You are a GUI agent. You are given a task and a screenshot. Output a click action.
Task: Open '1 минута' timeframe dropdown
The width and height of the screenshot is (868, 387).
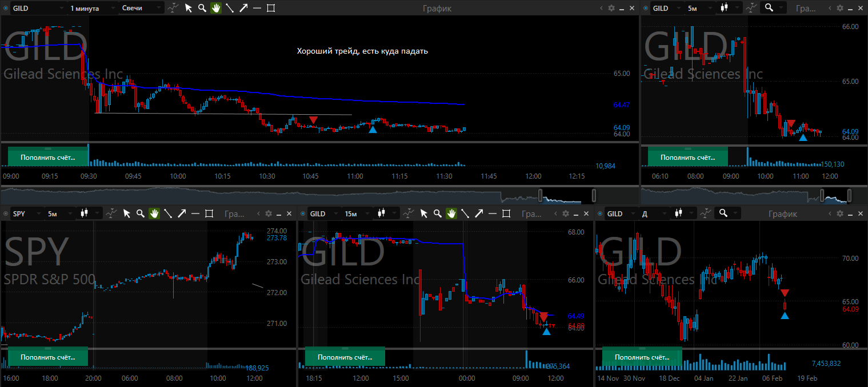91,8
